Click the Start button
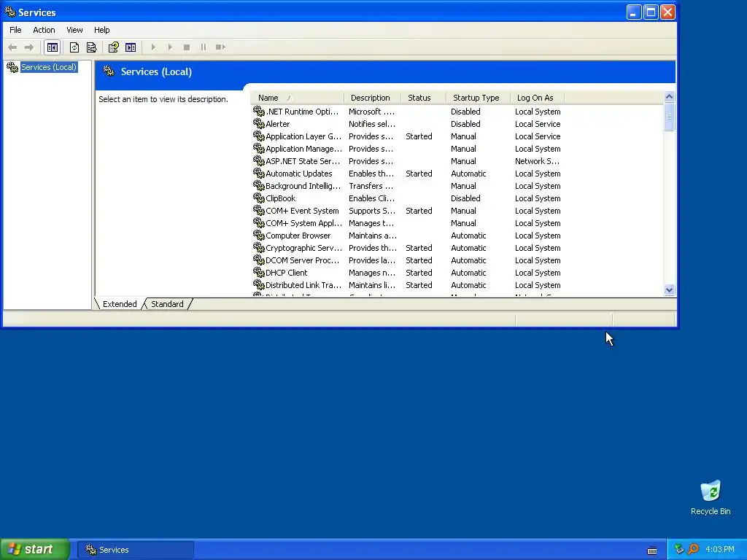Viewport: 747px width, 560px height. (x=35, y=550)
